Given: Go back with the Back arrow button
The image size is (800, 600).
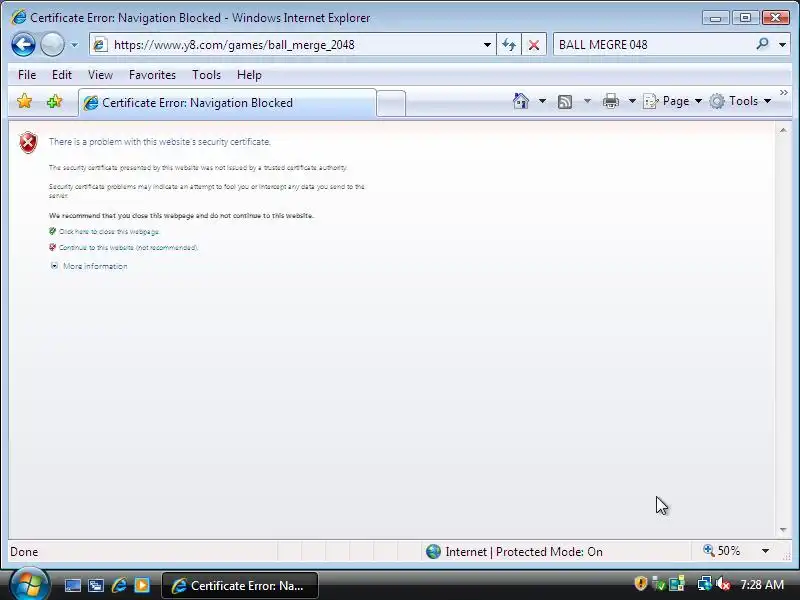Looking at the screenshot, I should 23,44.
